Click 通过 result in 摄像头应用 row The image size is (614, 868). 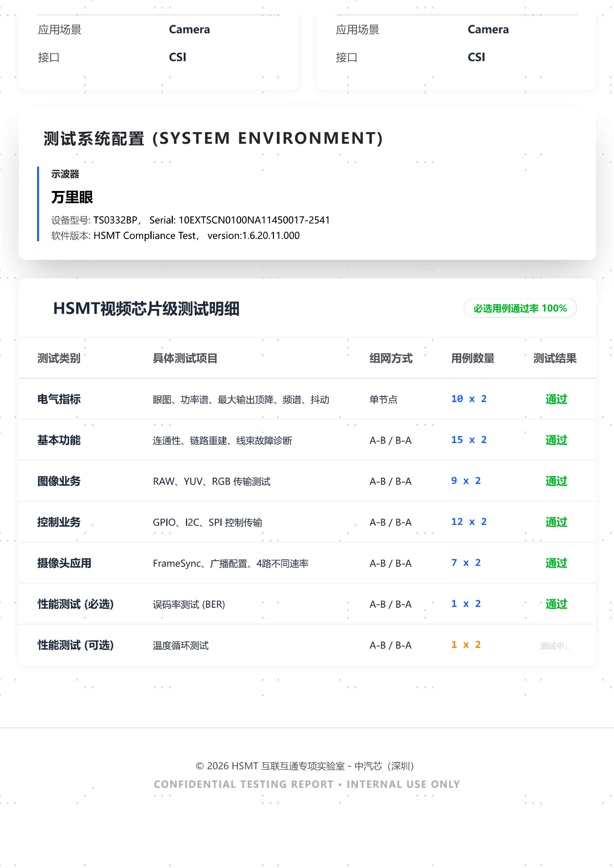(556, 563)
